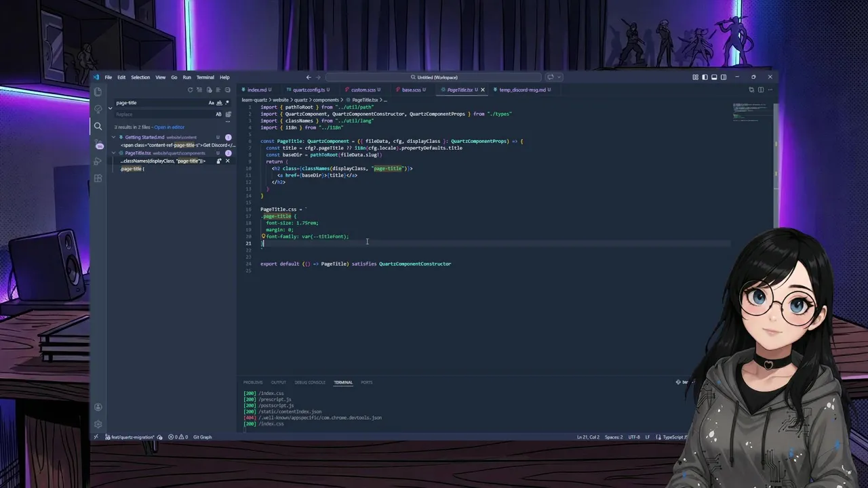Open the Go menu
The width and height of the screenshot is (868, 488).
[174, 77]
